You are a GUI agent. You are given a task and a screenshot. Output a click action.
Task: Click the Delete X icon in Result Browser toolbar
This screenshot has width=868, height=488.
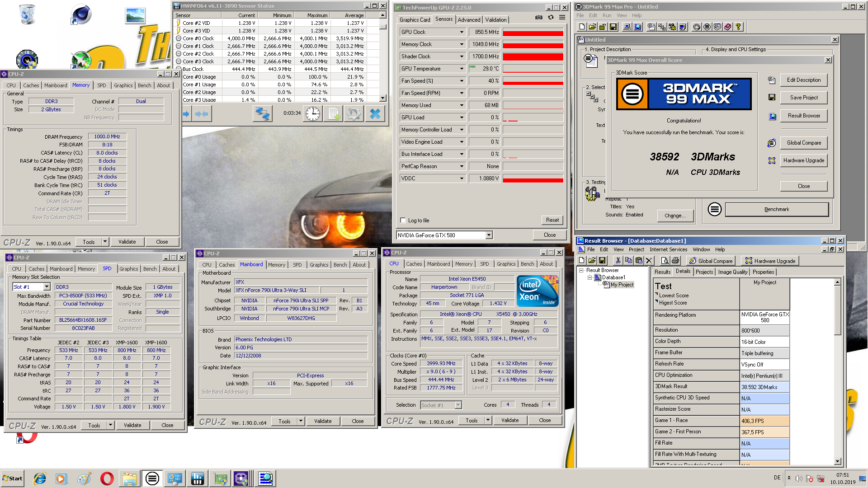pos(649,261)
